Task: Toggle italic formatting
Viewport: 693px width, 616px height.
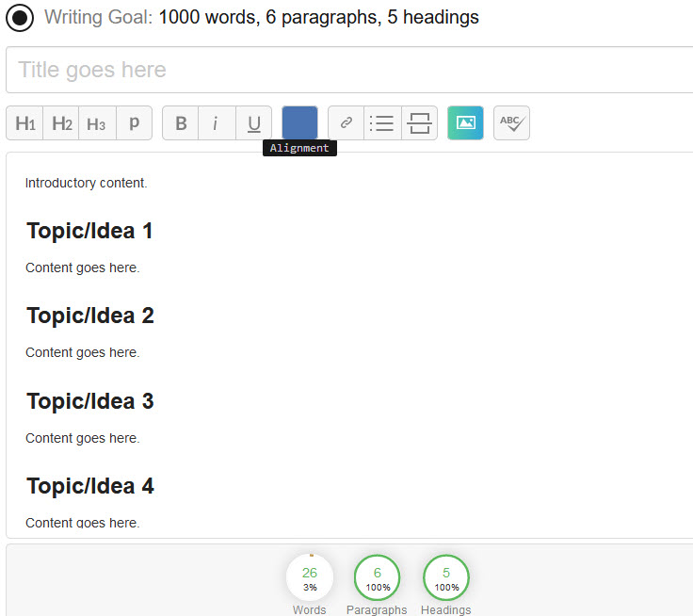Action: (x=217, y=123)
